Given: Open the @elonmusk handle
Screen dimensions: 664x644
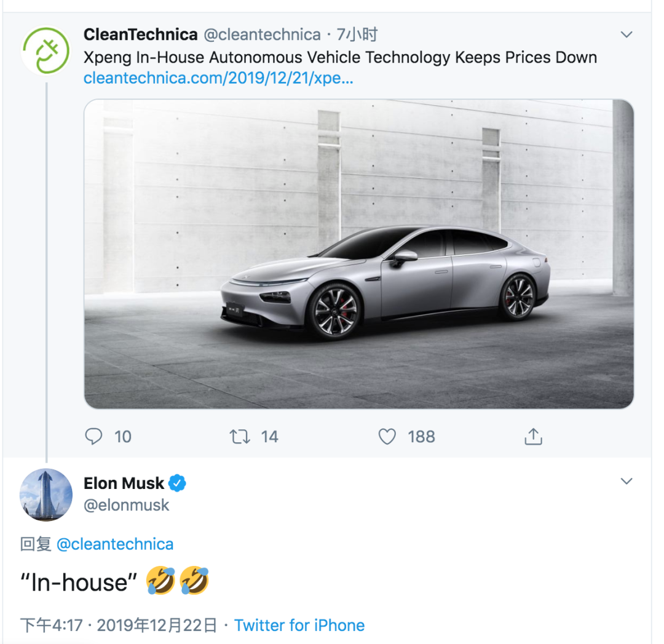Looking at the screenshot, I should [127, 506].
